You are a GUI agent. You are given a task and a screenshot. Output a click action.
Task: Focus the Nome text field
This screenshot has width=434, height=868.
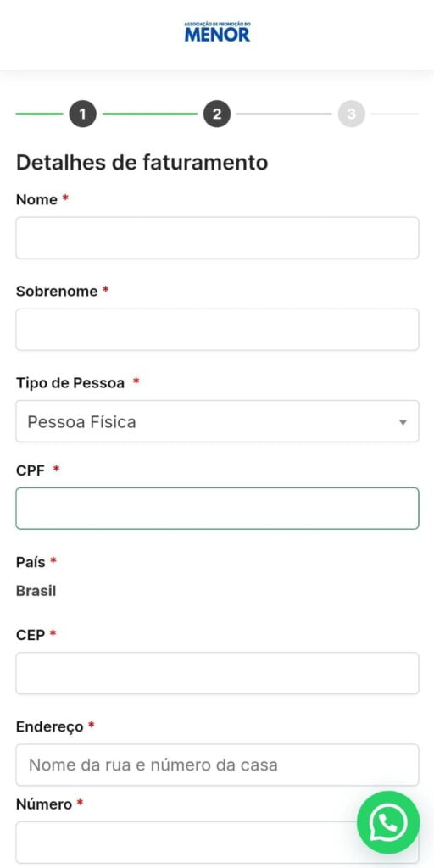click(217, 238)
